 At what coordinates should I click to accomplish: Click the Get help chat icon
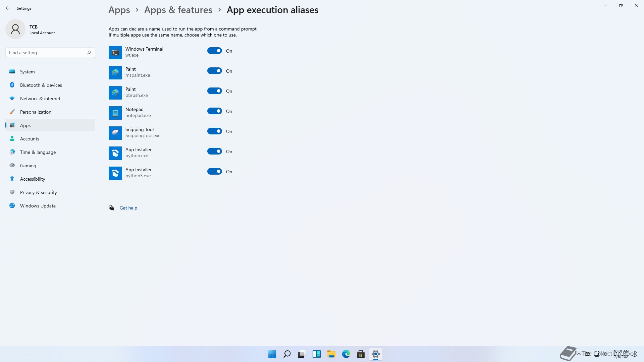[111, 208]
